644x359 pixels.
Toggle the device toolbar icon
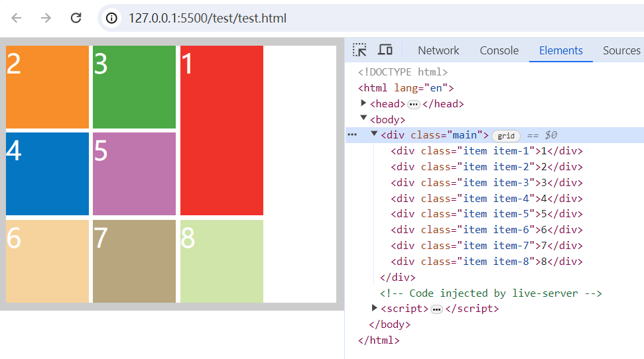[x=385, y=50]
